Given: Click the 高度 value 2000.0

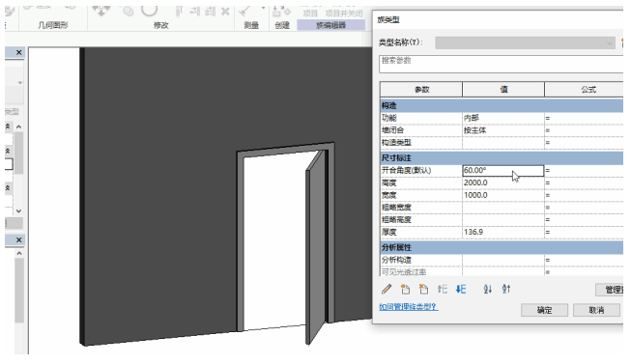Looking at the screenshot, I should tap(503, 182).
